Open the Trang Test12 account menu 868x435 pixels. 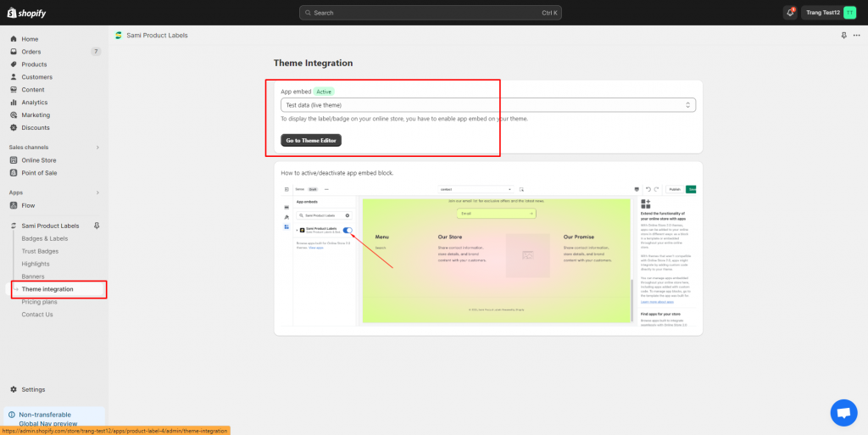click(831, 13)
